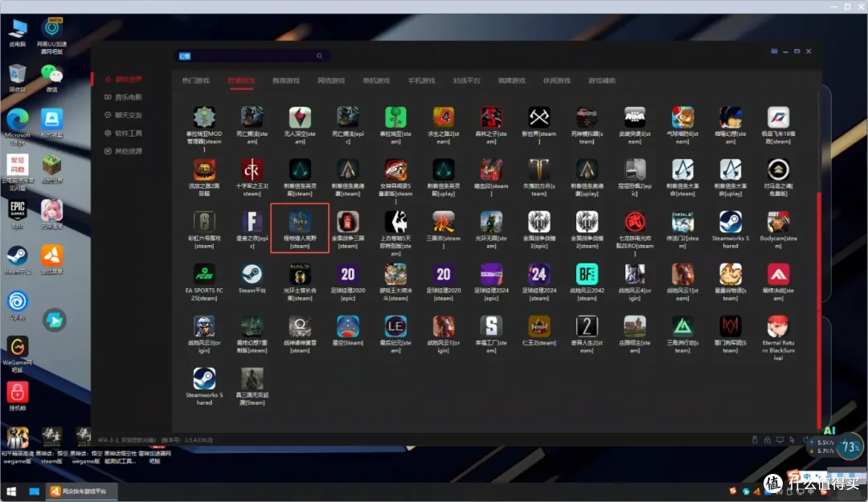Select 对马岛之魂 game icon
This screenshot has height=502, width=868.
click(778, 170)
